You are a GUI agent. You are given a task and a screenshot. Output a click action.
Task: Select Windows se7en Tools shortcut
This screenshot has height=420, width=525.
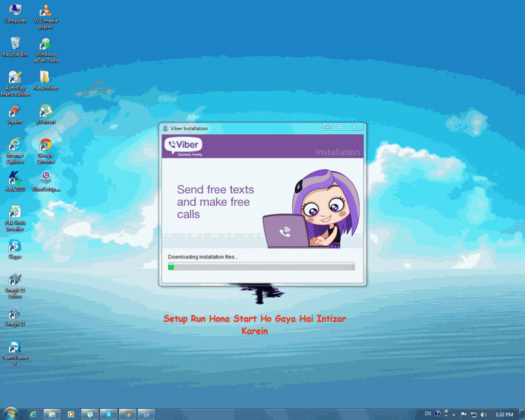click(46, 50)
